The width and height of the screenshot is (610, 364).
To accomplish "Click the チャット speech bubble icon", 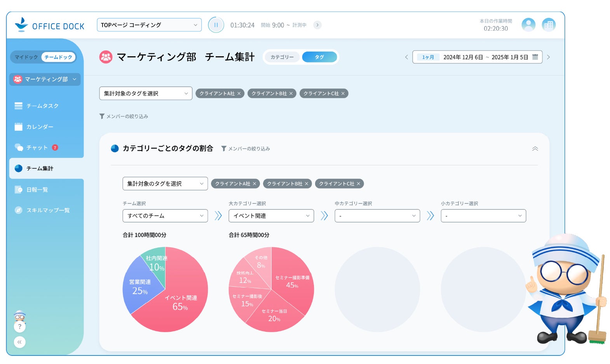I will [x=19, y=147].
